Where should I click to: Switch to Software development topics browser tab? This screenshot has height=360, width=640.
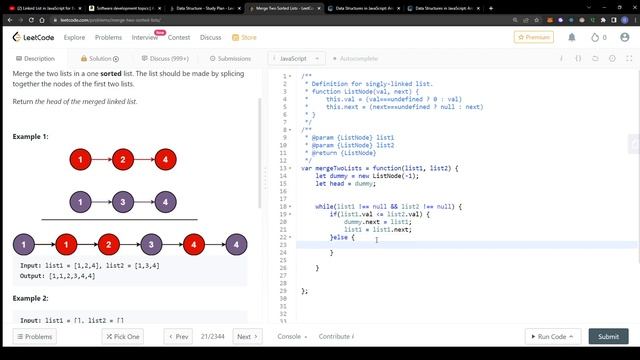[x=125, y=8]
